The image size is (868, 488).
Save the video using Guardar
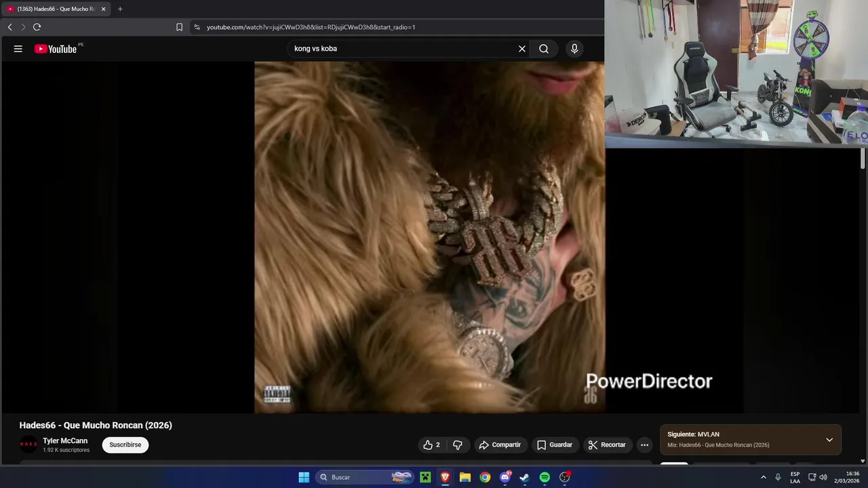(555, 445)
